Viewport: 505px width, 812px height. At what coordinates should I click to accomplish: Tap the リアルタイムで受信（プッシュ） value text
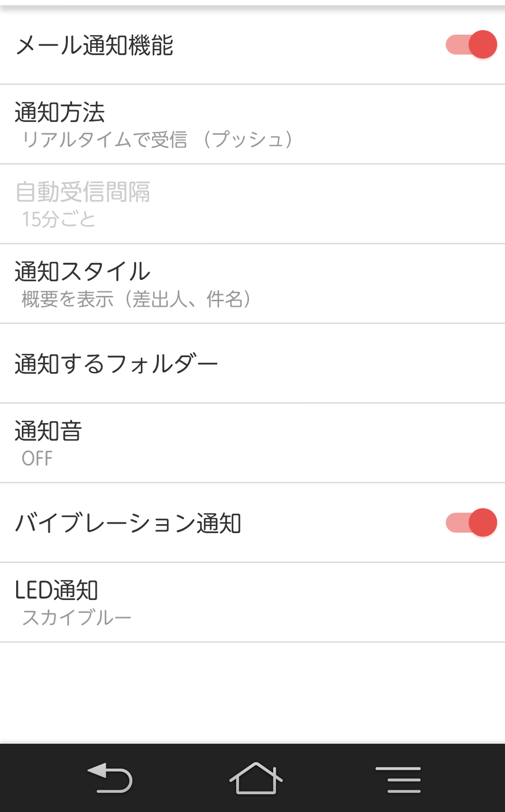pyautogui.click(x=157, y=139)
